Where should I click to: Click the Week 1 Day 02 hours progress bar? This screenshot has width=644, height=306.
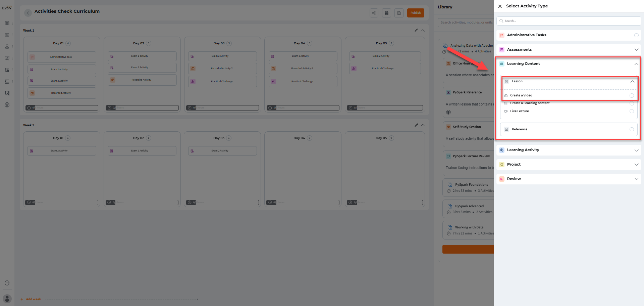[x=142, y=108]
